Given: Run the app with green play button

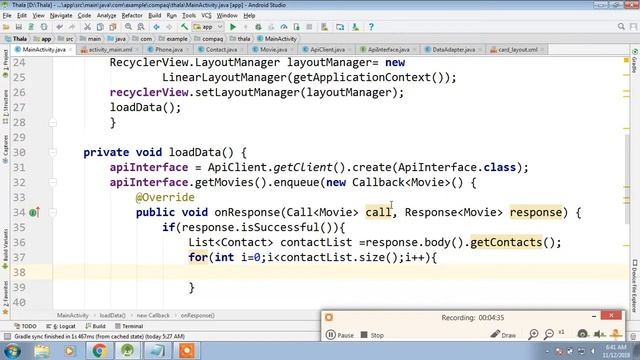Looking at the screenshot, I should coord(233,27).
